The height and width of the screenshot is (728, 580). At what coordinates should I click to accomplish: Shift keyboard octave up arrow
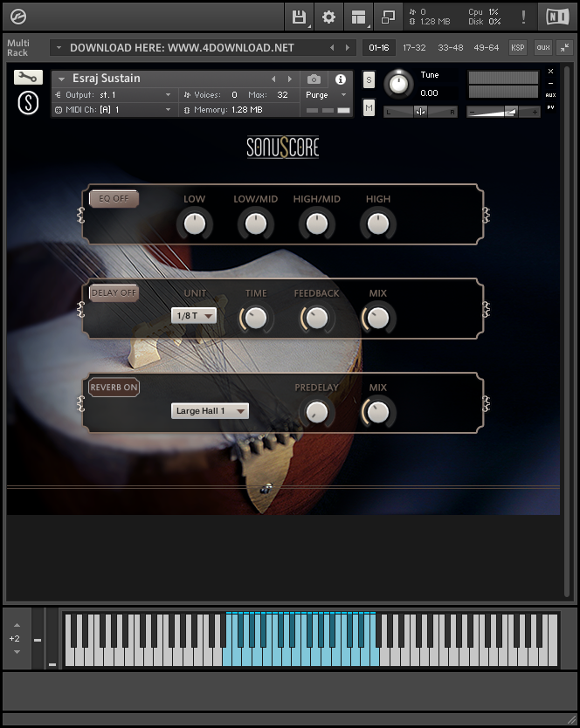coord(17,625)
